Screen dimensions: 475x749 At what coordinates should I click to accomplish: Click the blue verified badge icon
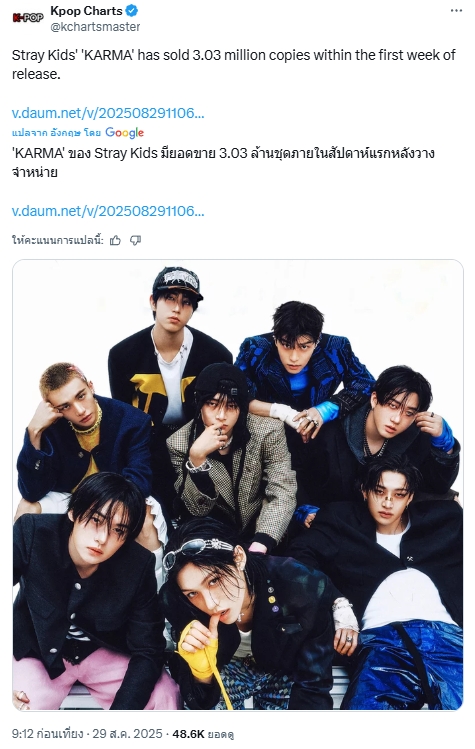132,11
